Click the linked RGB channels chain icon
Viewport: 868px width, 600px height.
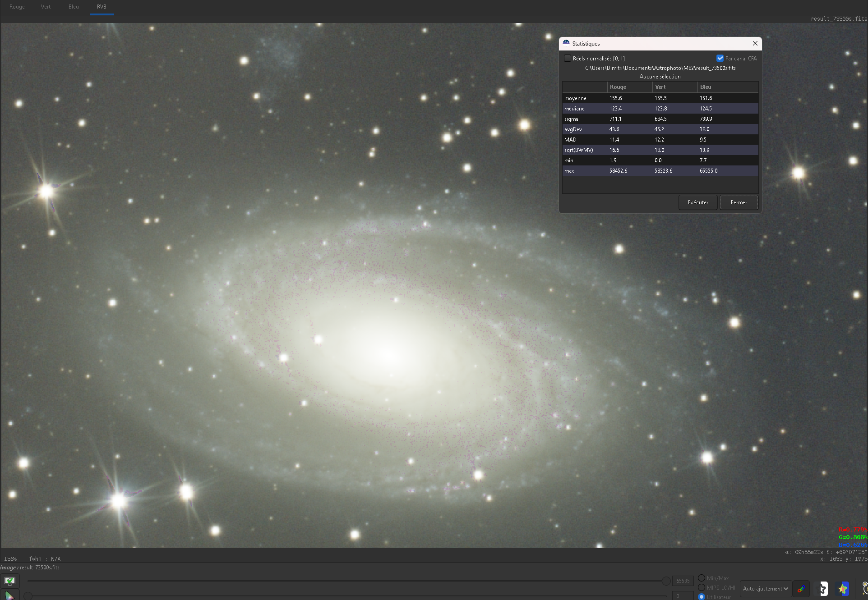[x=801, y=589]
